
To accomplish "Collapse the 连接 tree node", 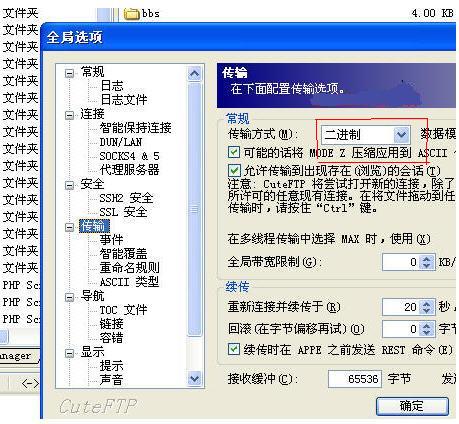I will (69, 115).
